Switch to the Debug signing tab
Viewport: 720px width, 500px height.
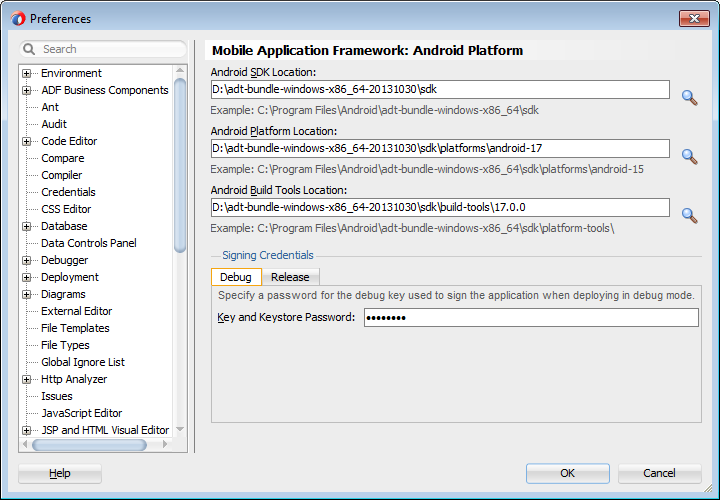click(236, 277)
